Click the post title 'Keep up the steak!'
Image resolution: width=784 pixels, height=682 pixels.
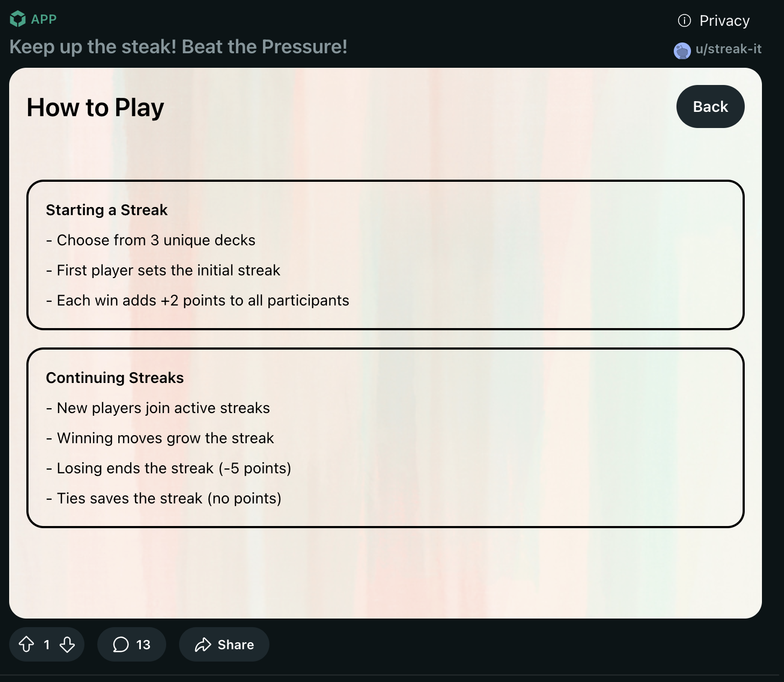pyautogui.click(x=178, y=47)
